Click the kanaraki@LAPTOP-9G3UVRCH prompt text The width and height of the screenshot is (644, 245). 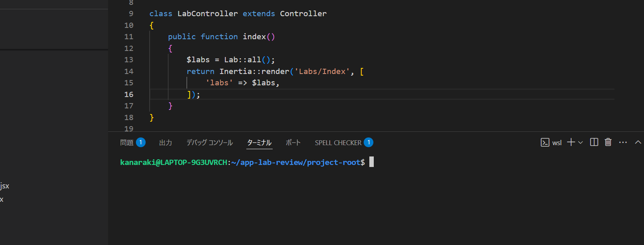pyautogui.click(x=174, y=162)
